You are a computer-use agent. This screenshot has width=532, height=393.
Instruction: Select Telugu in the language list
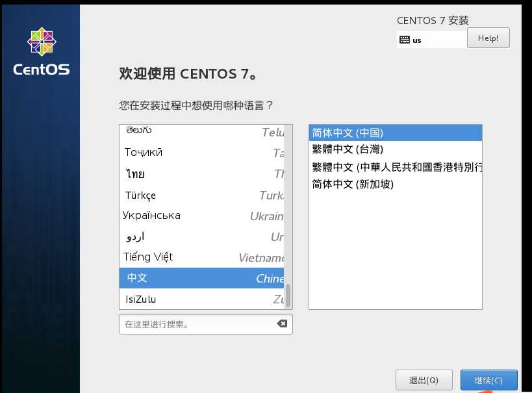pyautogui.click(x=202, y=131)
